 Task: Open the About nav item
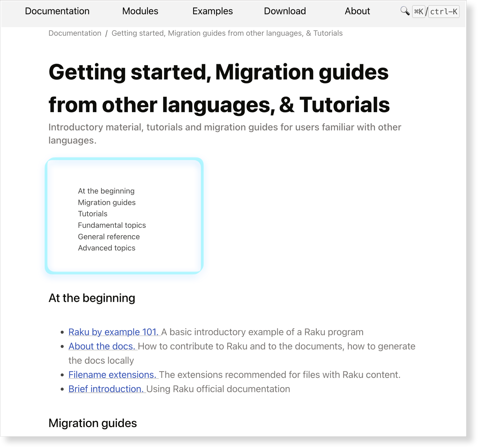coord(357,11)
